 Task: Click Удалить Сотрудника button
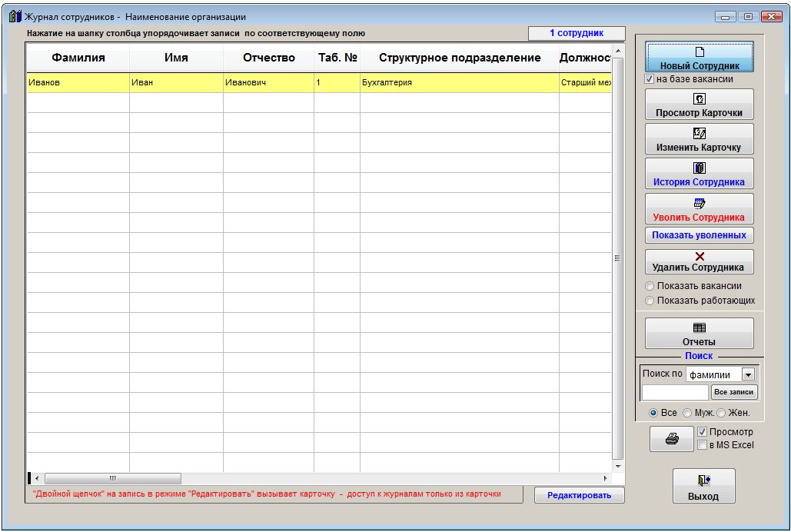click(699, 261)
